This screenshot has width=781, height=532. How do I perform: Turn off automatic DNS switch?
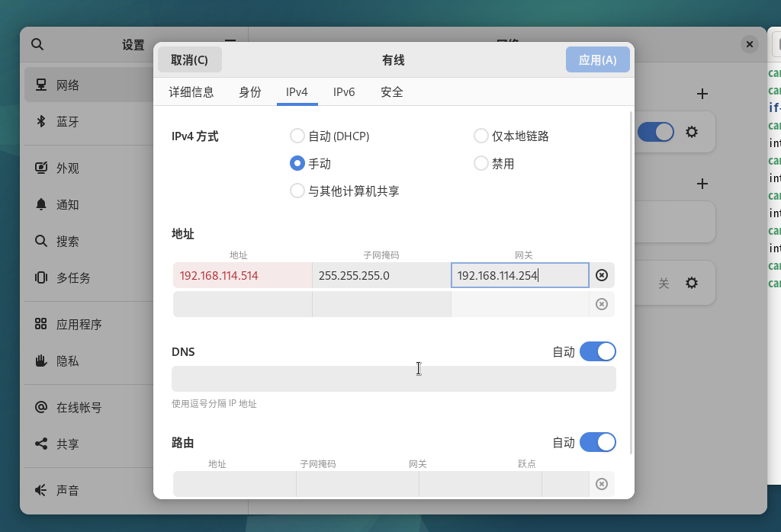pyautogui.click(x=597, y=351)
